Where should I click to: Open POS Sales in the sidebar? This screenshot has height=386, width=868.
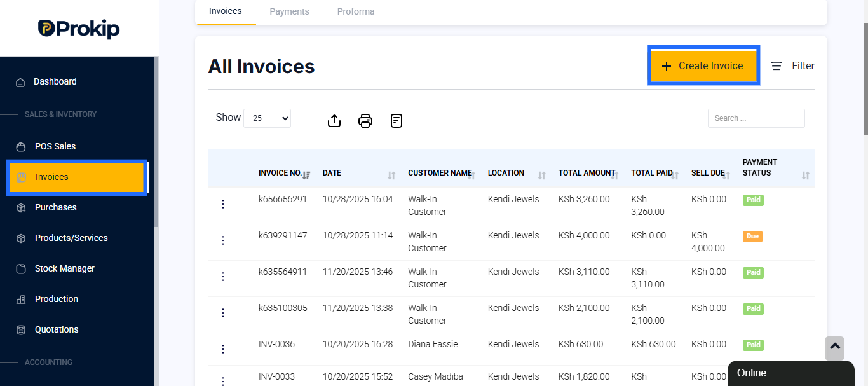point(55,146)
